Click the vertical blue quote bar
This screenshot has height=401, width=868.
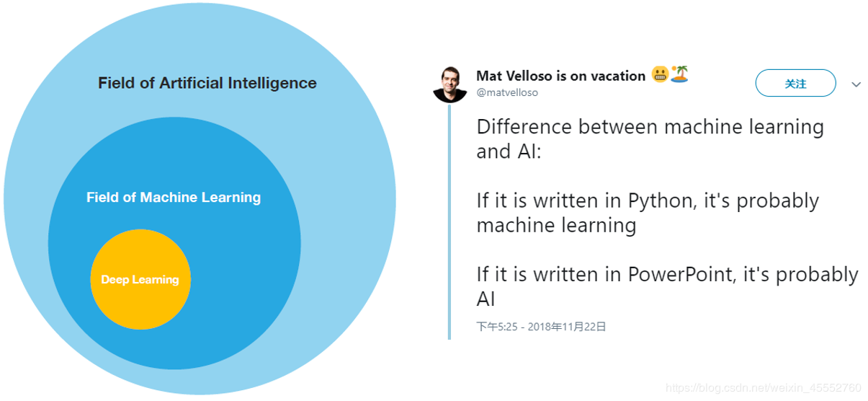(x=449, y=221)
